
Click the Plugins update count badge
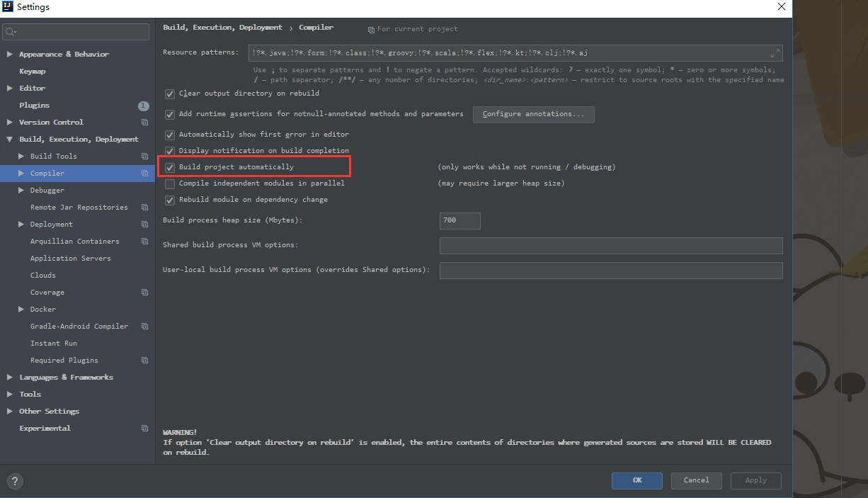(144, 106)
